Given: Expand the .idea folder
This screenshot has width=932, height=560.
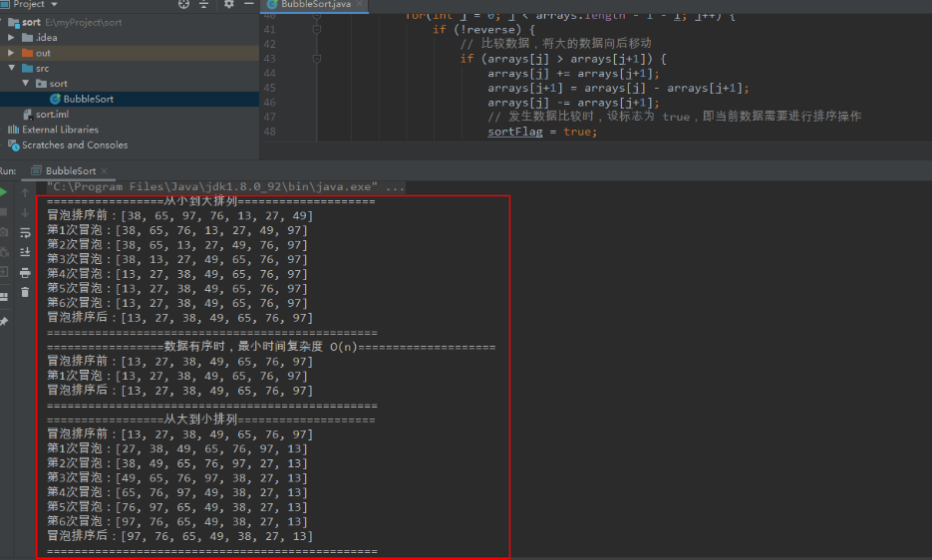Looking at the screenshot, I should coord(11,38).
